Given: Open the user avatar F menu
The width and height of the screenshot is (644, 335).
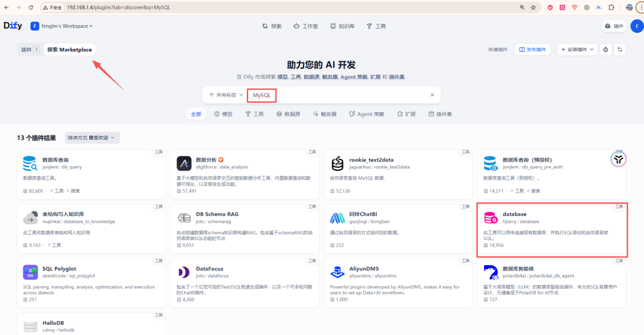Looking at the screenshot, I should pyautogui.click(x=637, y=26).
